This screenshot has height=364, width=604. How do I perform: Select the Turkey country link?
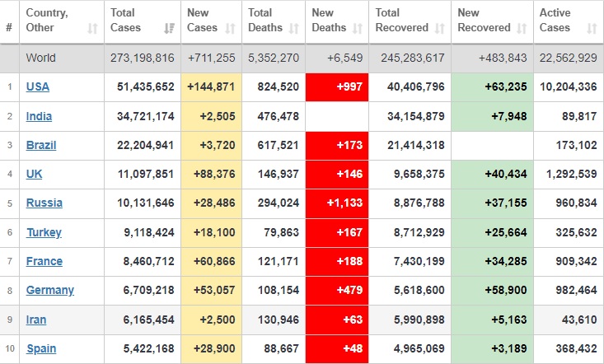44,232
